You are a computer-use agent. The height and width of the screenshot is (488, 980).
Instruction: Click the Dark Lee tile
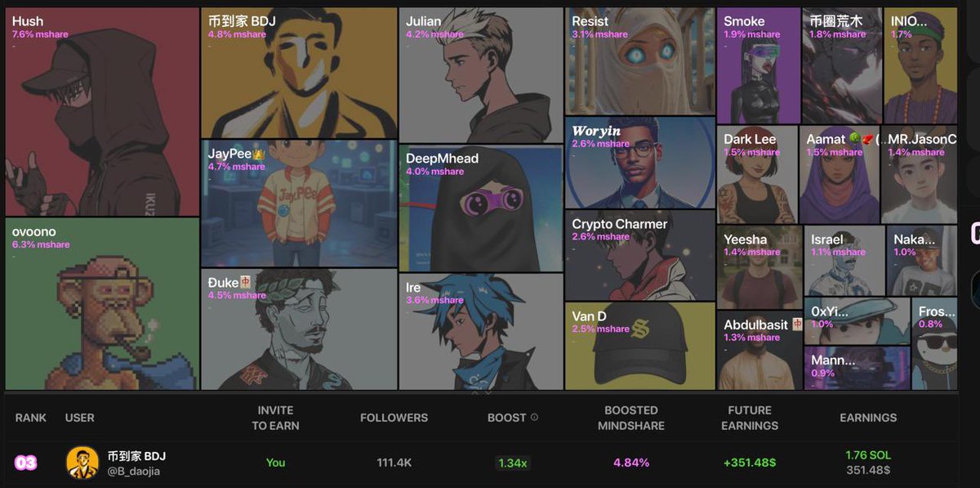click(758, 175)
